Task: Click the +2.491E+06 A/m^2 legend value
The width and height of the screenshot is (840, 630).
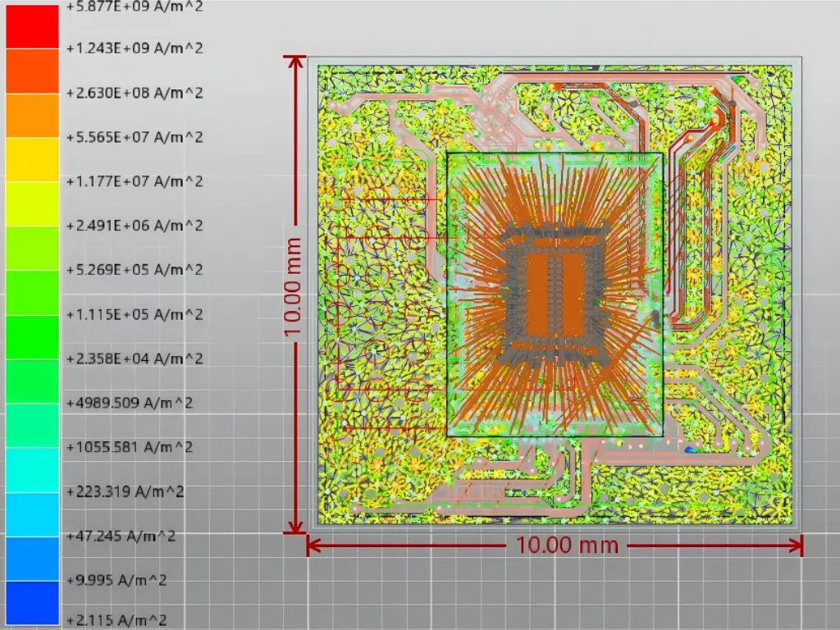Action: (135, 226)
